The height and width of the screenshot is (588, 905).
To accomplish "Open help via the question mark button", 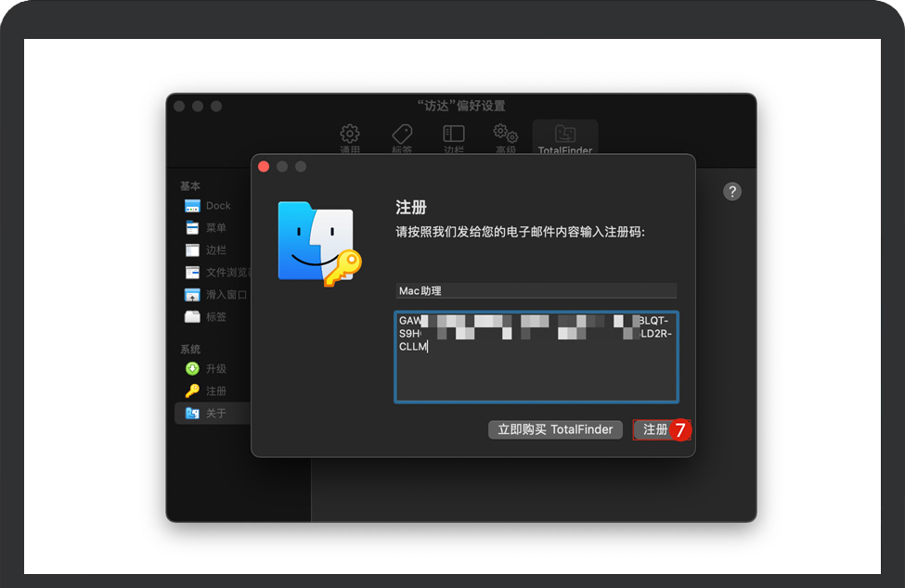I will pos(732,191).
